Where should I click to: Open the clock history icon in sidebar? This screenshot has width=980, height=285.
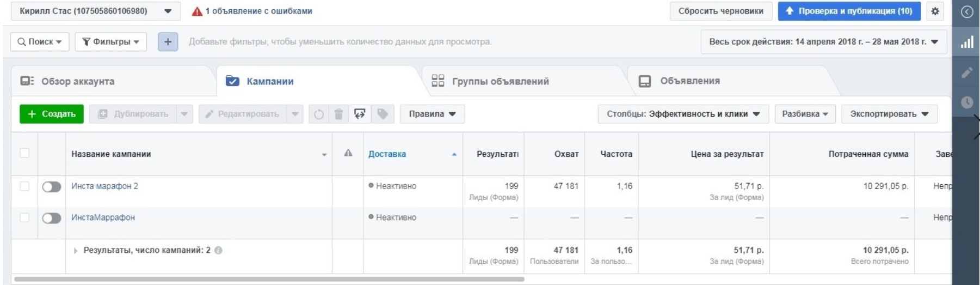[x=967, y=102]
